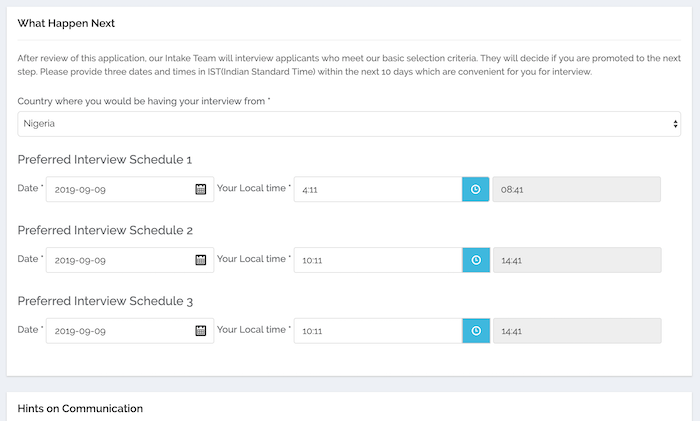
Task: Click the What Happen Next heading
Action: tap(66, 23)
